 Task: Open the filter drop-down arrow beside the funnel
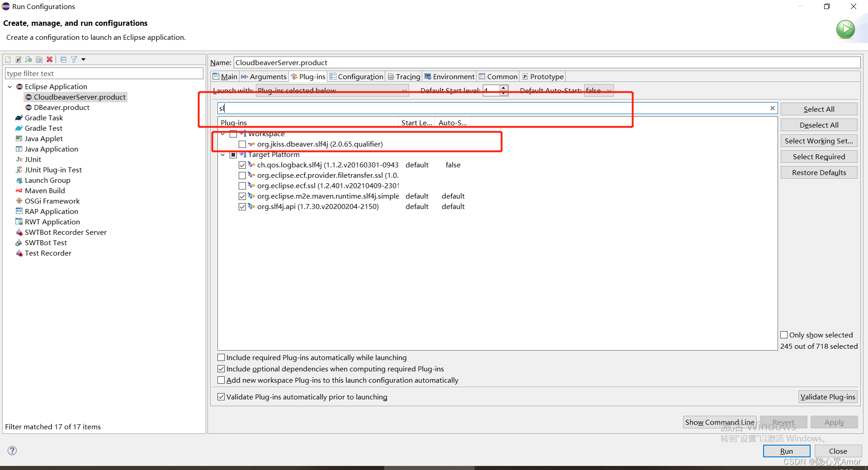pyautogui.click(x=83, y=59)
